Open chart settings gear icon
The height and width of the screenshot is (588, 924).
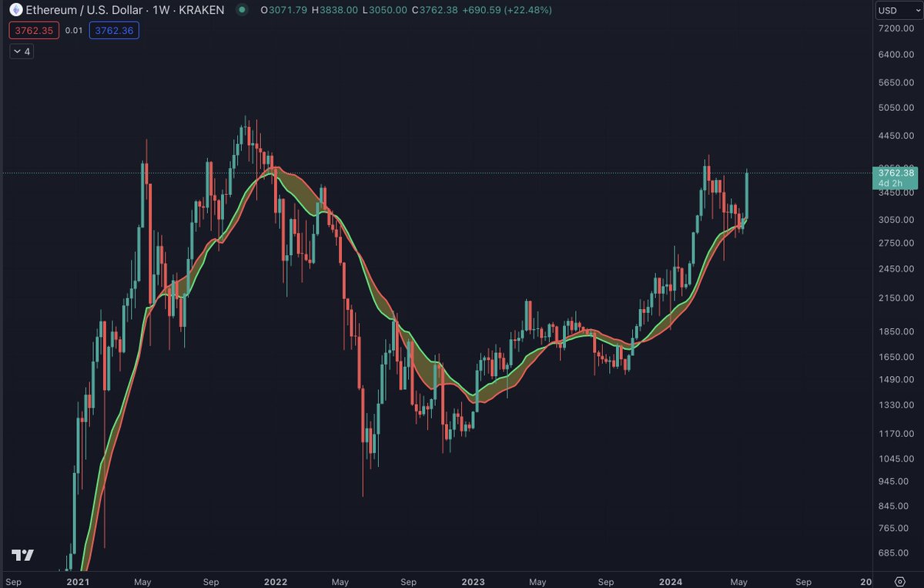click(x=899, y=580)
